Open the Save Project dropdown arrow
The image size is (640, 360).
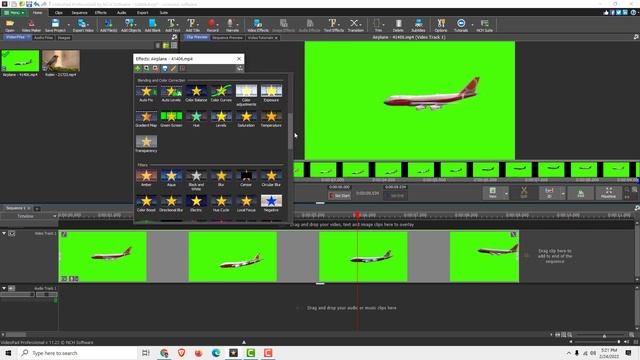[68, 25]
